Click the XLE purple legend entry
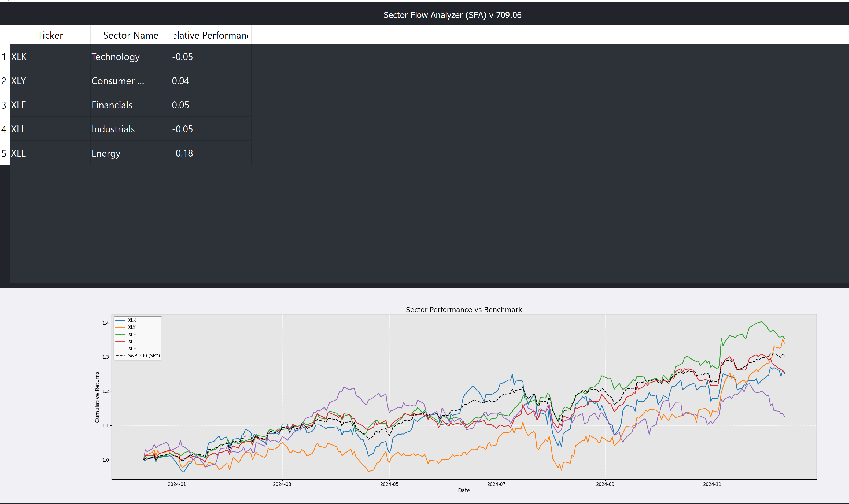 click(x=132, y=349)
